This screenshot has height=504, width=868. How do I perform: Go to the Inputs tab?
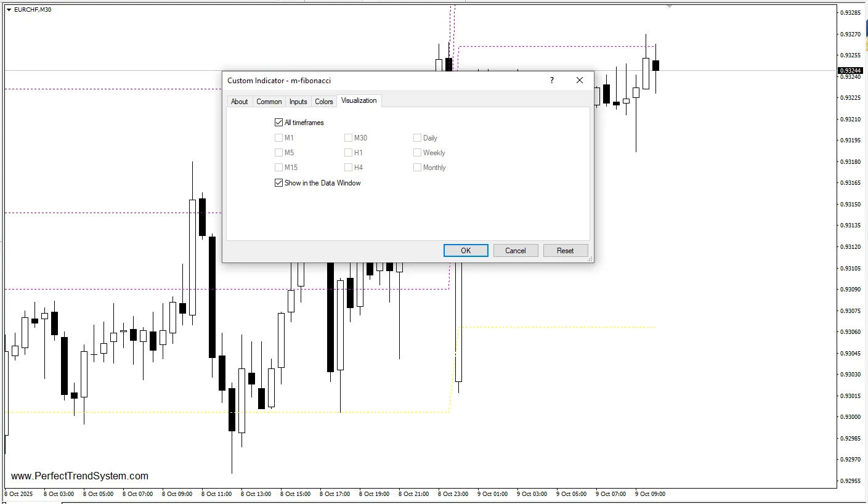point(298,102)
